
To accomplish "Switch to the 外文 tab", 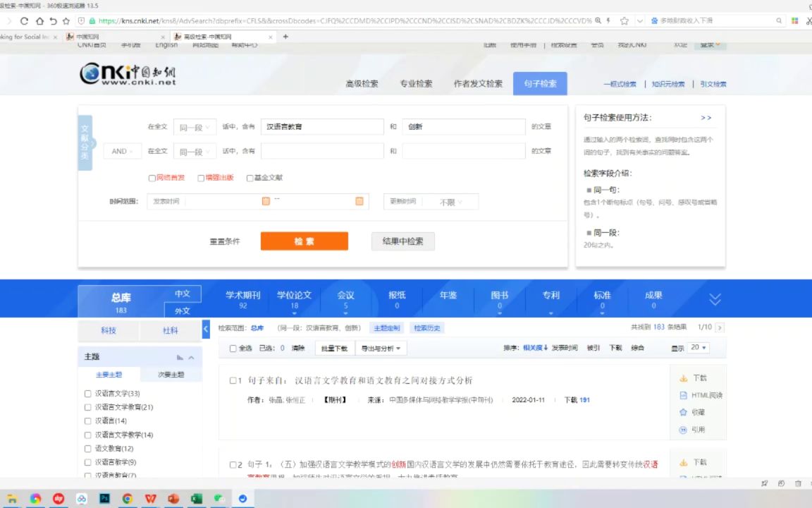I will click(182, 309).
